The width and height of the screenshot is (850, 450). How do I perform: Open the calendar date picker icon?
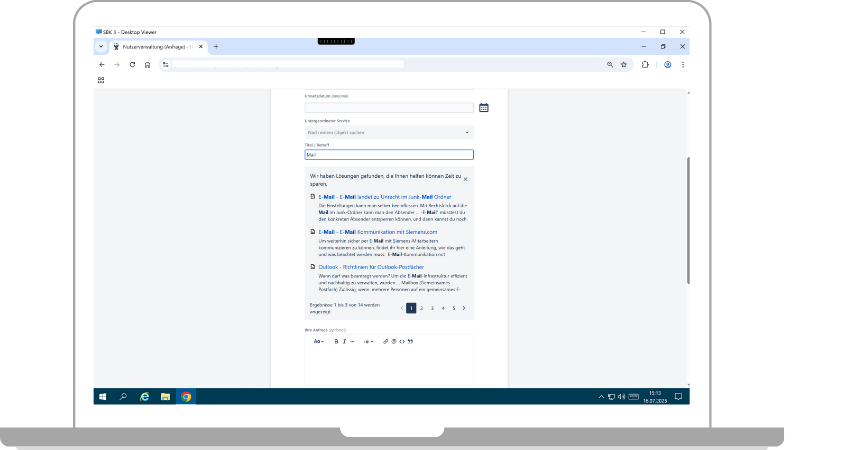tap(484, 107)
